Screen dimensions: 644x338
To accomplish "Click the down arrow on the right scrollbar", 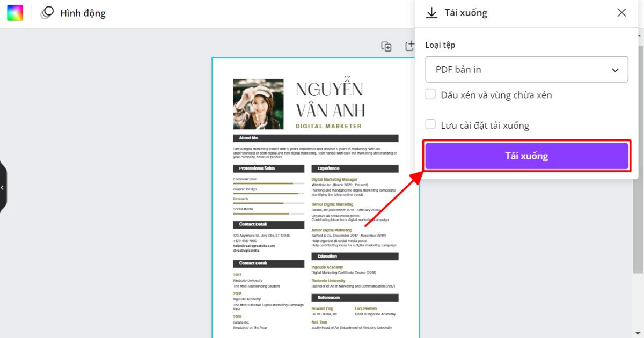I will (x=639, y=334).
